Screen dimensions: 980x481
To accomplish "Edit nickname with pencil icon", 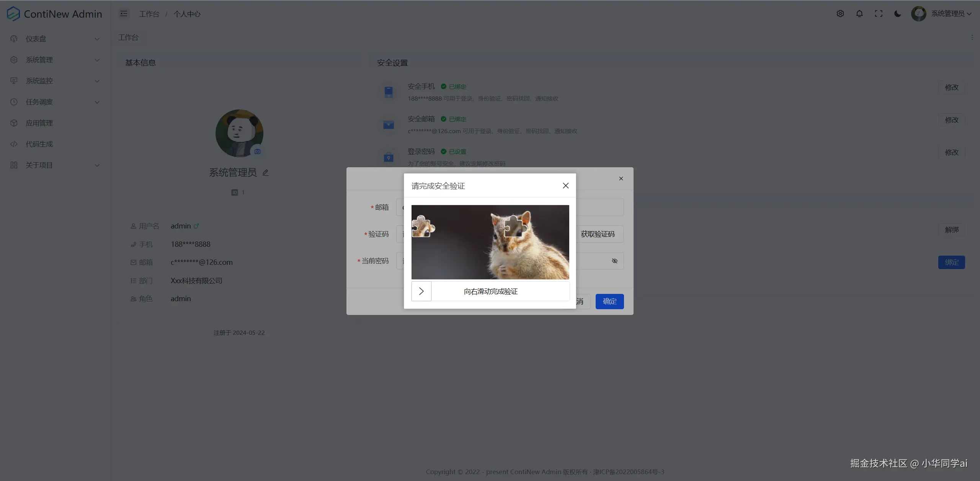I will coord(265,173).
